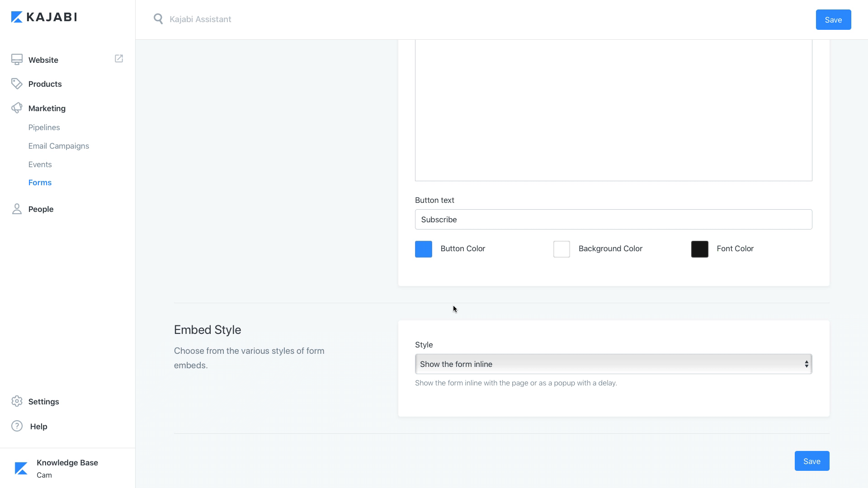Pick the blue Button Color swatch
Screen dimensions: 868x488
424,249
